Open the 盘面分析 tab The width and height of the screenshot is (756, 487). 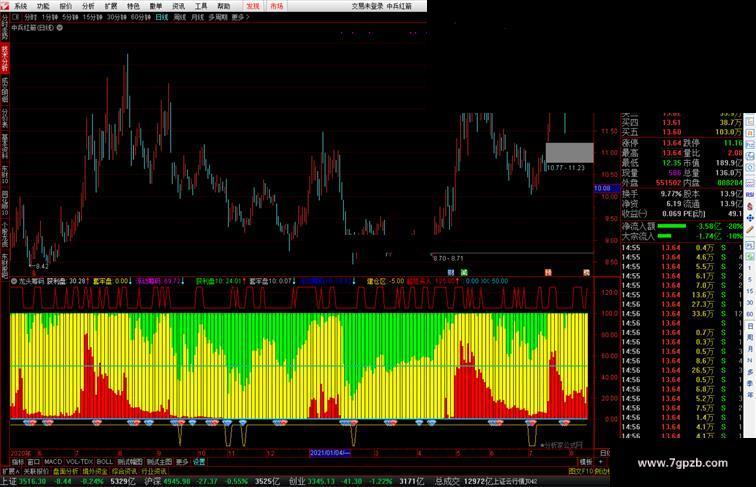66,471
